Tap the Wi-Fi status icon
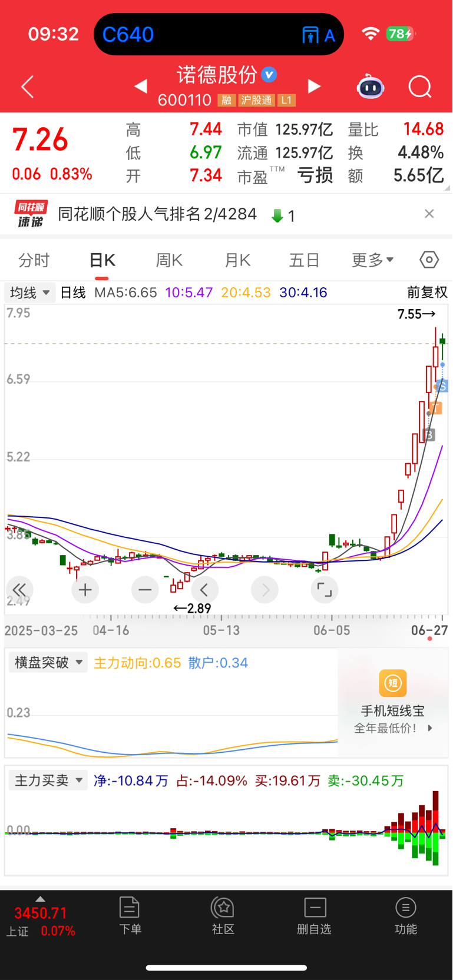The image size is (453, 980). tap(371, 34)
